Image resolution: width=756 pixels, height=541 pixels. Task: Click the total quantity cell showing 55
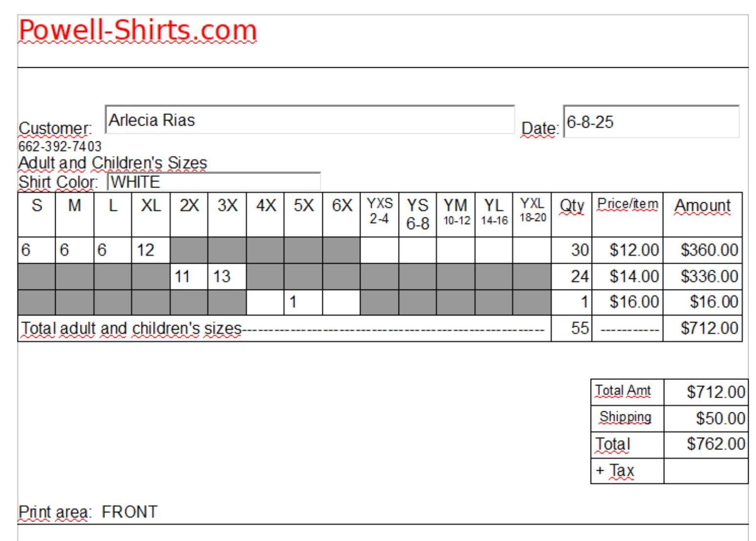pos(571,328)
